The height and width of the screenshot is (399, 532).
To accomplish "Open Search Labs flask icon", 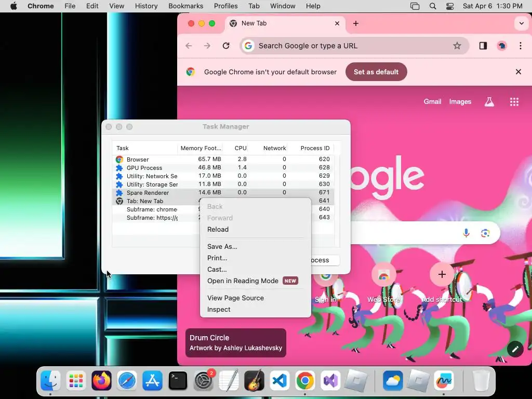I will [489, 102].
